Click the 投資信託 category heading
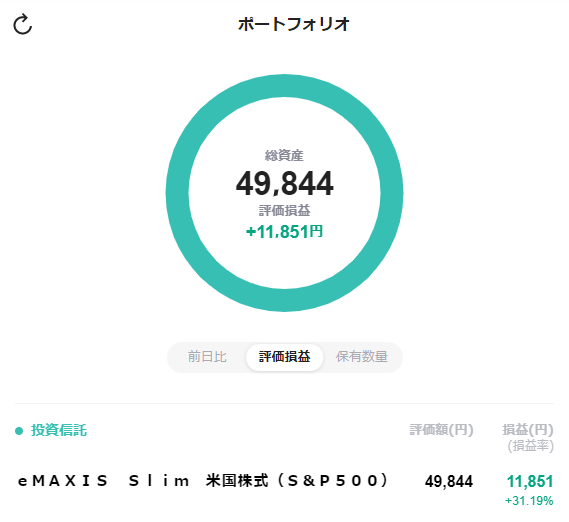 click(59, 431)
